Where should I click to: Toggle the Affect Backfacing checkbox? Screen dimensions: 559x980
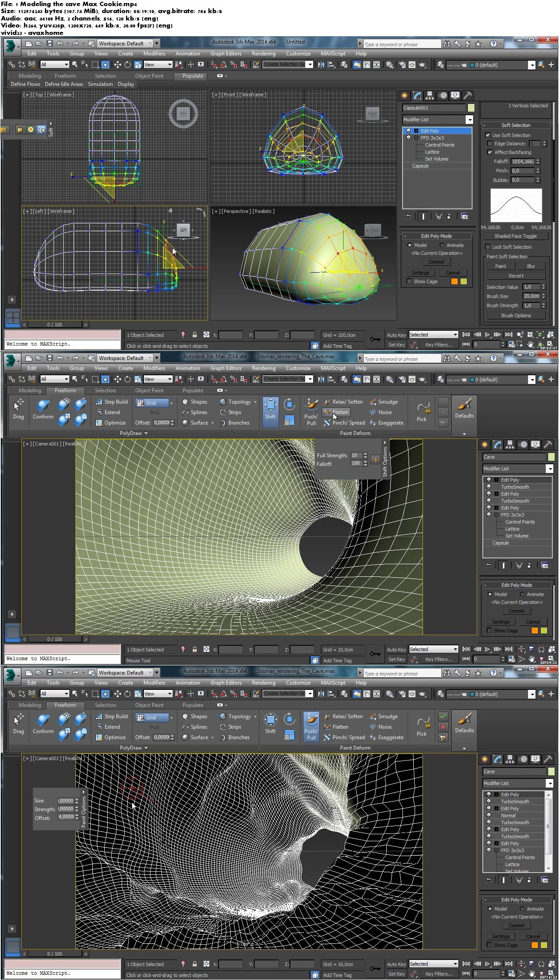(490, 152)
